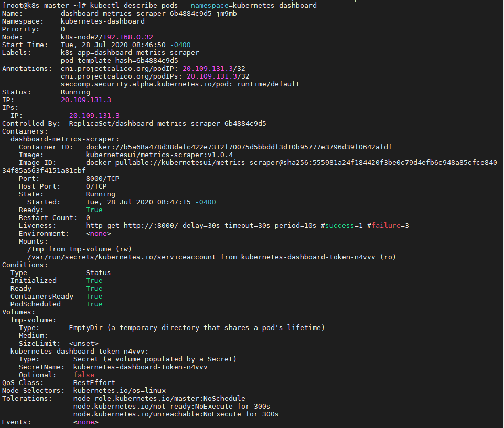Screen dimensions: 504x428
Task: Click the 'k8s-node2' node name
Action: 79,37
